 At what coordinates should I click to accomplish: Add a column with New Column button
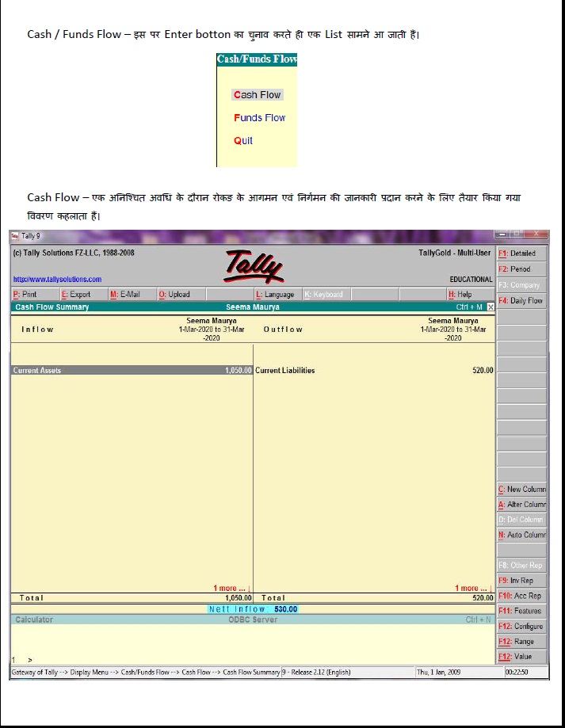tap(521, 490)
